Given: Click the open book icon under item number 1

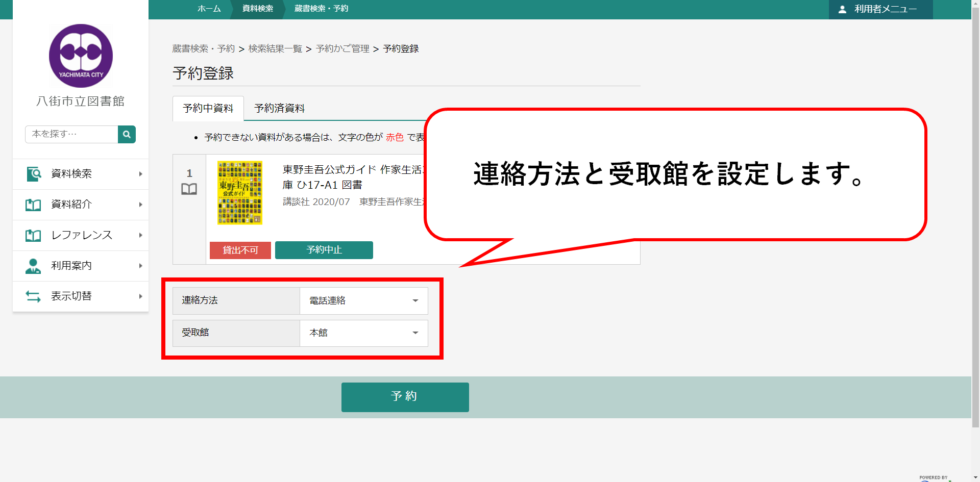Looking at the screenshot, I should coord(189,189).
